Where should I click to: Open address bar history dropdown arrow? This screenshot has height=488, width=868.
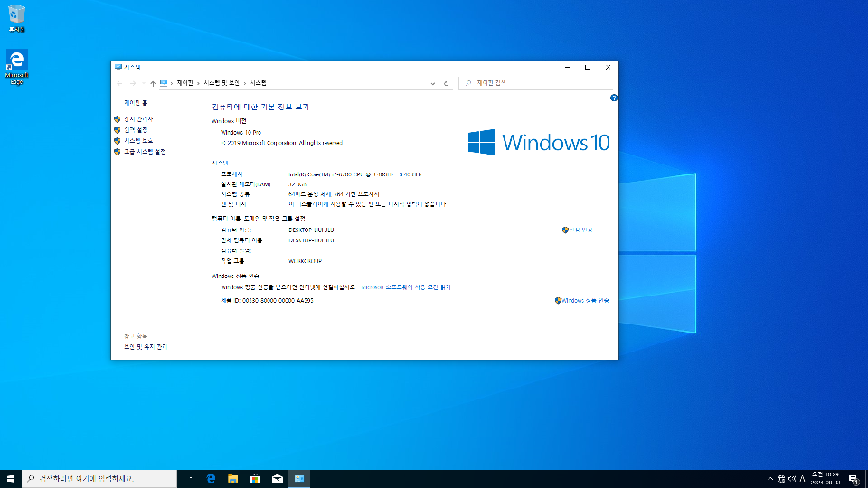pyautogui.click(x=433, y=83)
